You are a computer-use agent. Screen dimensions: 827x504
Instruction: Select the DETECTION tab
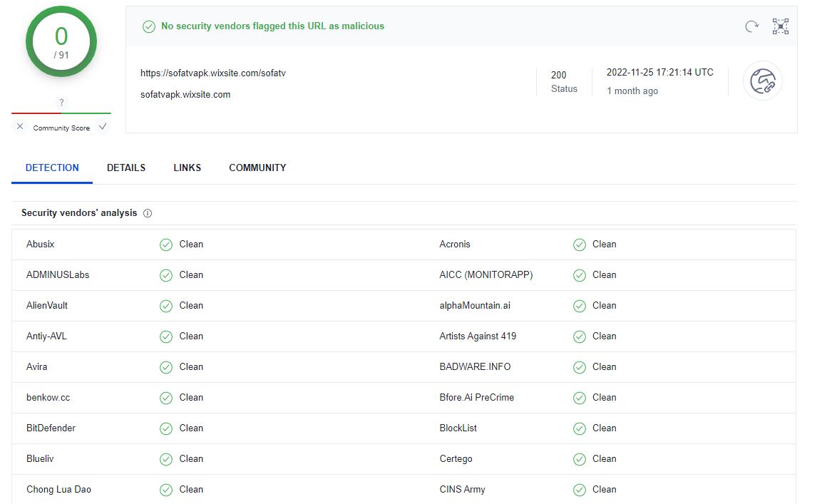52,168
